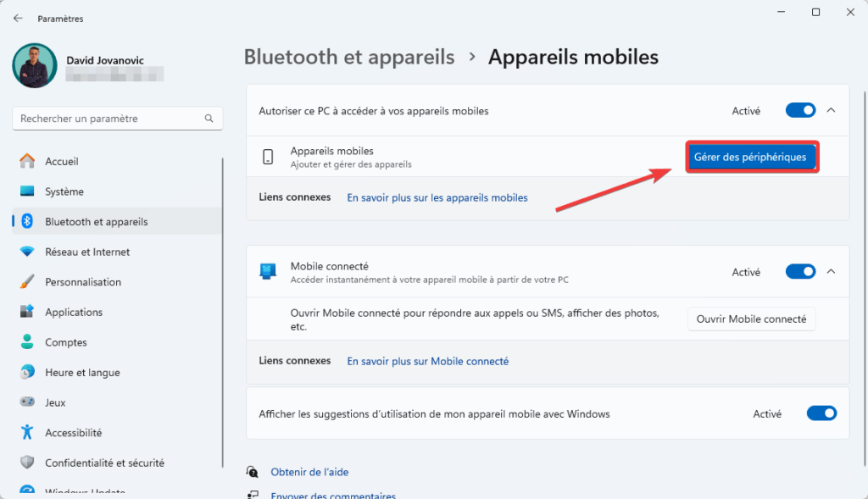Open 'En savoir plus sur les appareils mobiles'
Viewport: 868px width, 499px height.
pyautogui.click(x=437, y=197)
